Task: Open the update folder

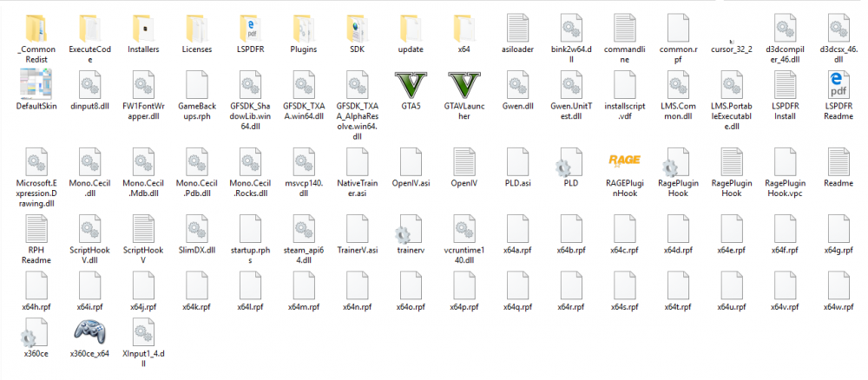Action: click(x=411, y=29)
